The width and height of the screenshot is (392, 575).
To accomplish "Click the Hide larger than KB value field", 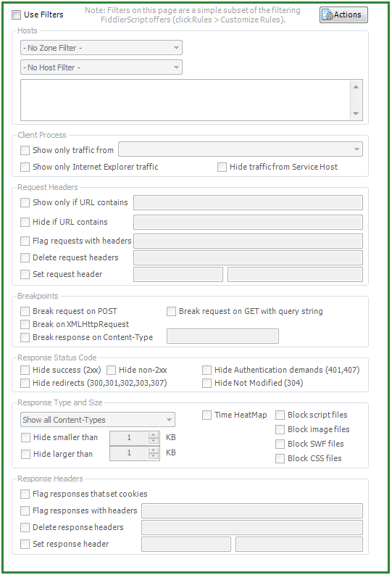I will [129, 453].
